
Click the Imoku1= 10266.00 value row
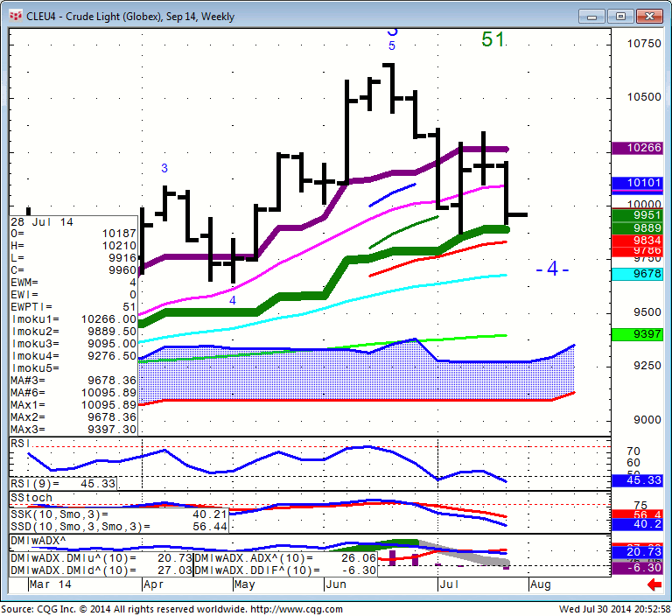pyautogui.click(x=73, y=319)
